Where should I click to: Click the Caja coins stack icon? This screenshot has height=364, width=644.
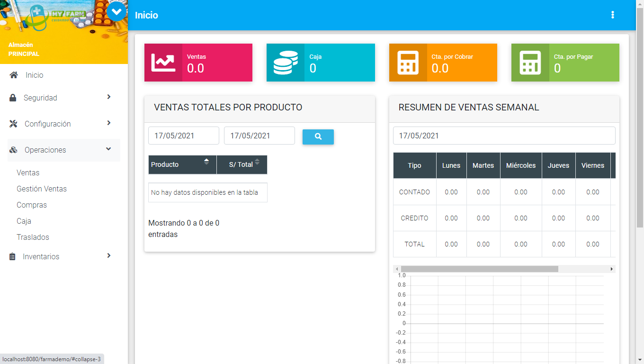point(285,63)
